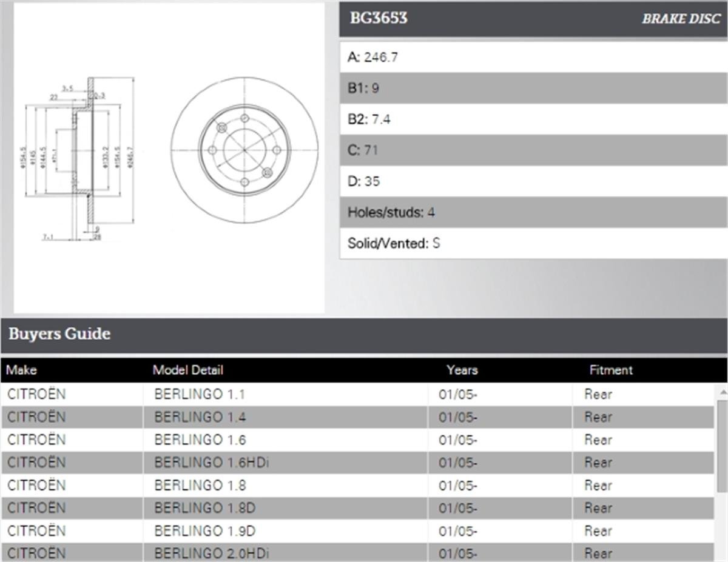The height and width of the screenshot is (562, 728).
Task: Sort by the Model Detail column header
Action: [188, 370]
